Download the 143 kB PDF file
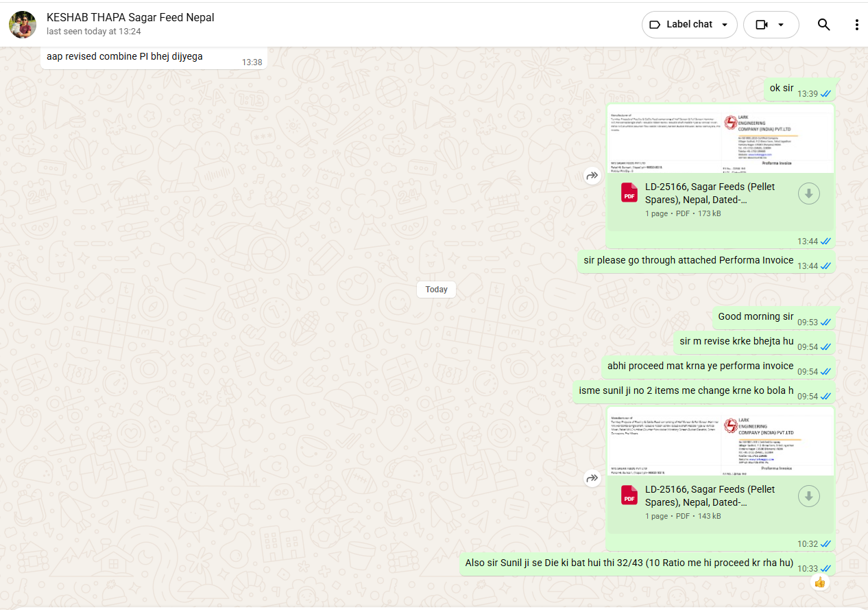The height and width of the screenshot is (610, 868). coord(809,496)
